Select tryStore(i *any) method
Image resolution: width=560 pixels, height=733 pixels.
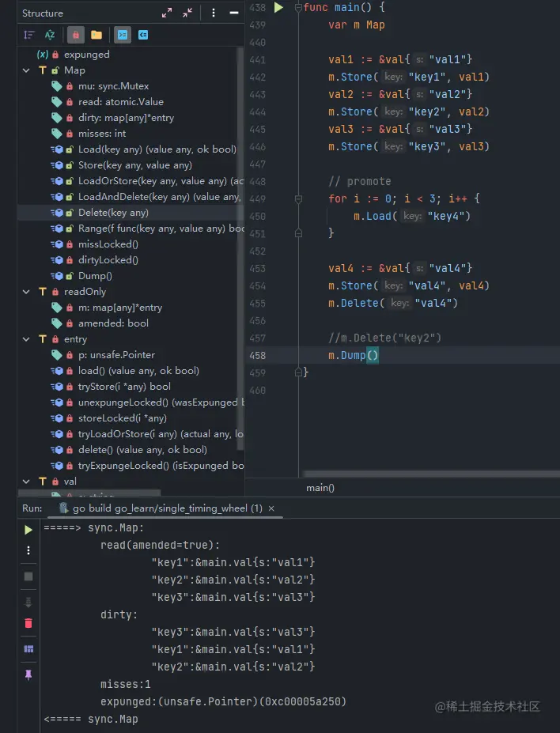124,387
